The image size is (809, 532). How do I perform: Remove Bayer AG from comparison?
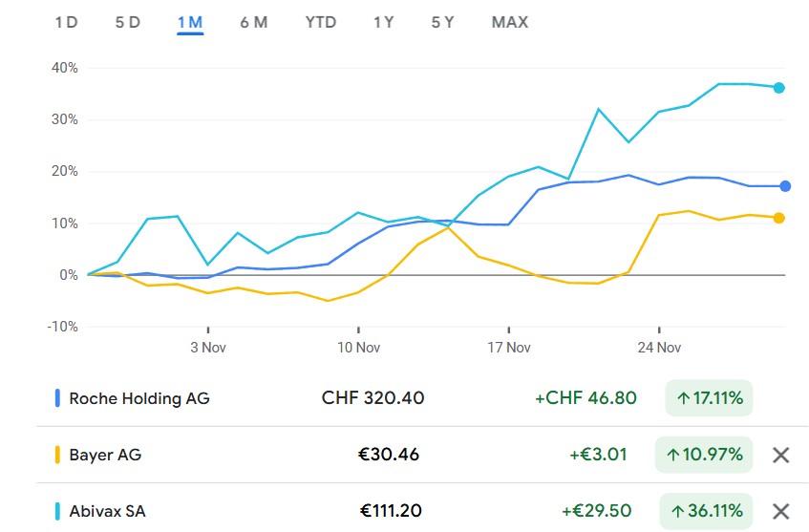click(780, 455)
